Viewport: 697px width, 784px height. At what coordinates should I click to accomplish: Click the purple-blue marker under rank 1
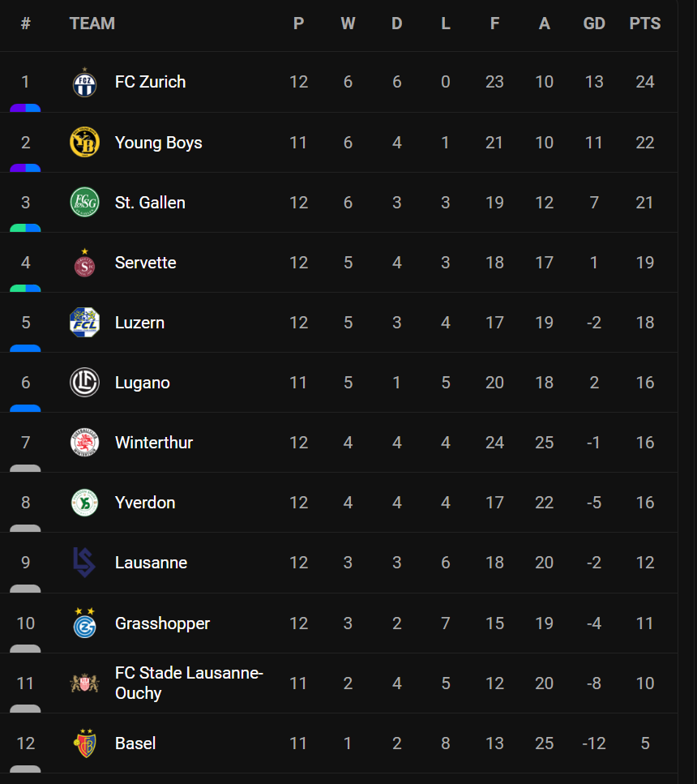[25, 108]
